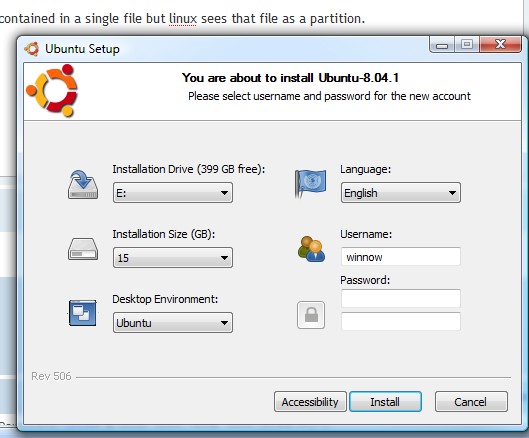Open the Installation Drive dropdown showing E:
This screenshot has height=438, width=529.
[173, 193]
